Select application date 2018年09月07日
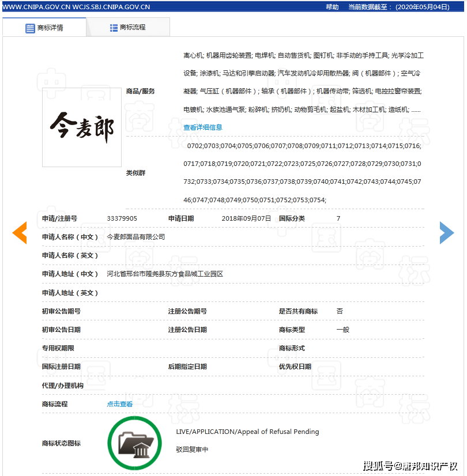Viewport: 467px width, 476px height. click(246, 218)
